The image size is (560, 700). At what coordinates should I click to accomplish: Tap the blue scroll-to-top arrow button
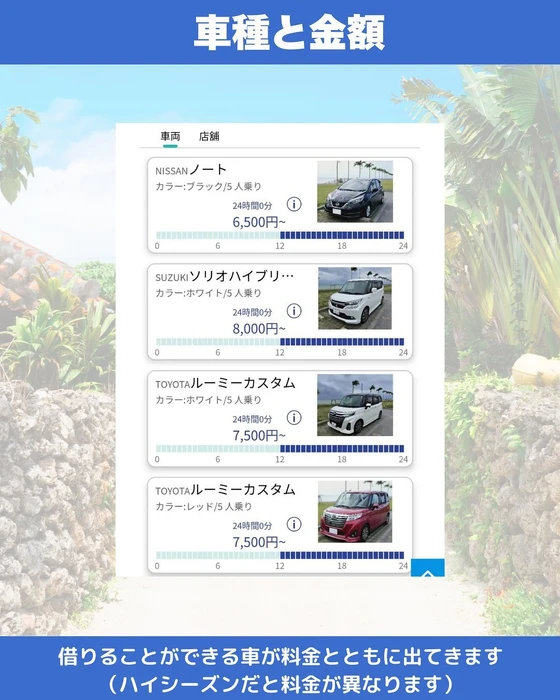point(428,568)
